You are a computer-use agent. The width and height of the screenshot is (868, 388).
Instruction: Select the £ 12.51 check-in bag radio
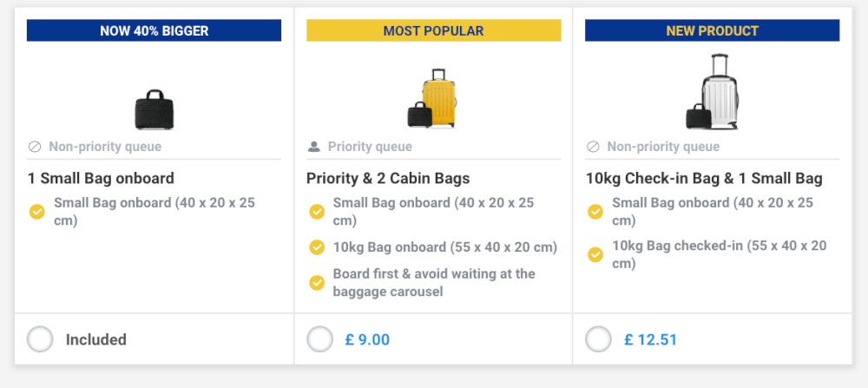(598, 339)
